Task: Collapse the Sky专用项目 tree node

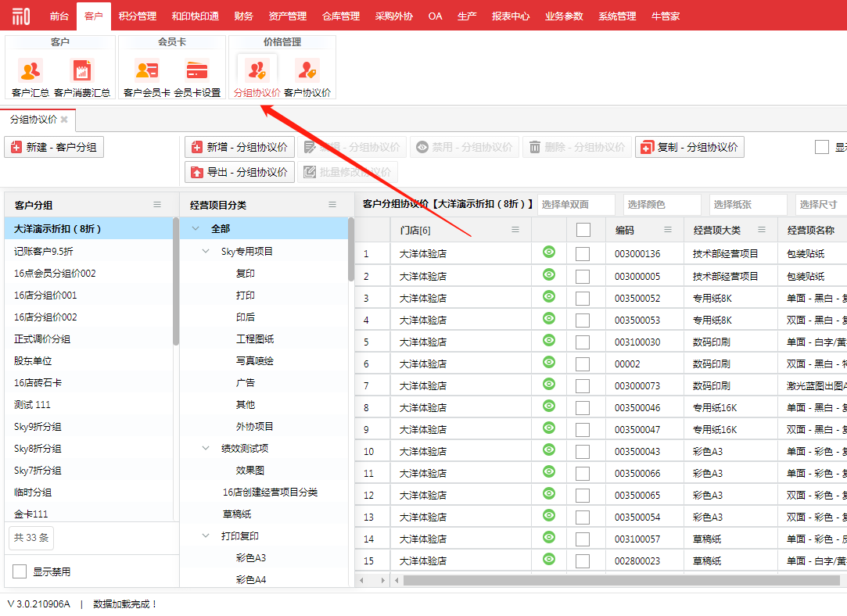Action: [206, 252]
